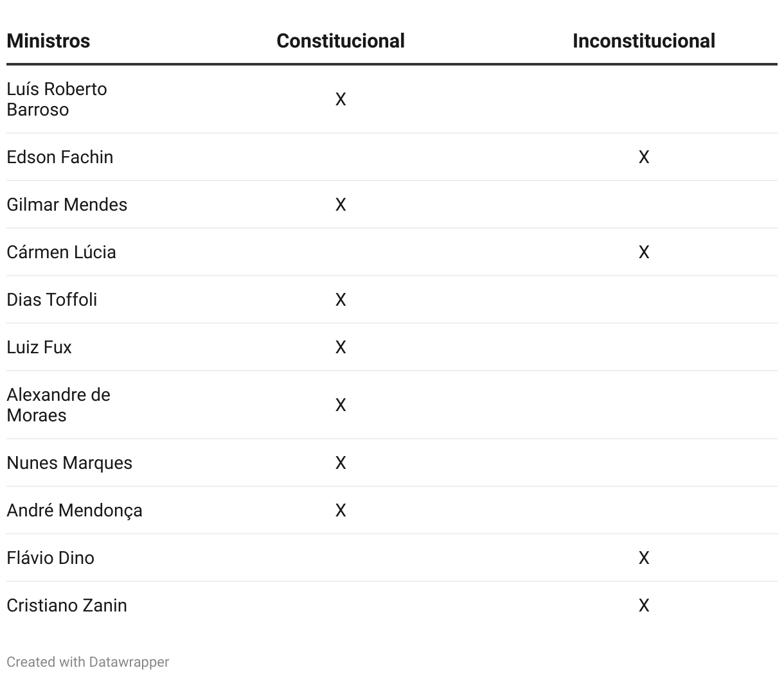Select the Edson Fachin row name
Screen dimensions: 784x677
click(x=60, y=157)
